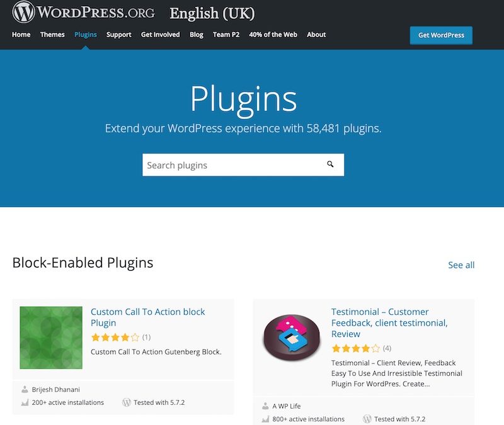Screen dimensions: 504x425
Task: Click the WordPress.org logo
Action: [83, 12]
